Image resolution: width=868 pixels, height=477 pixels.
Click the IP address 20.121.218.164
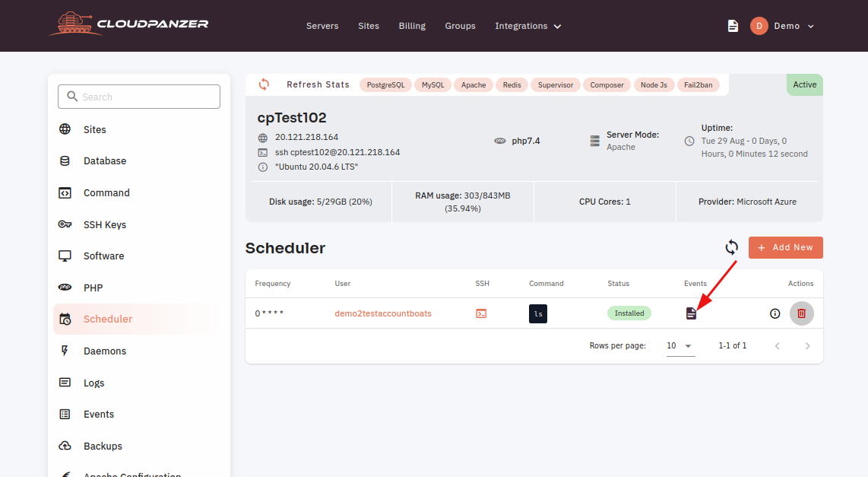tap(306, 137)
